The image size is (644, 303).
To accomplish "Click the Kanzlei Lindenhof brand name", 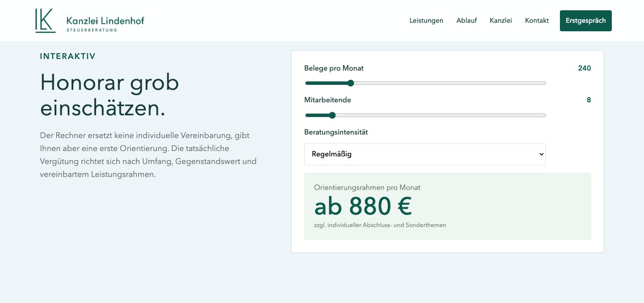I will tap(105, 21).
